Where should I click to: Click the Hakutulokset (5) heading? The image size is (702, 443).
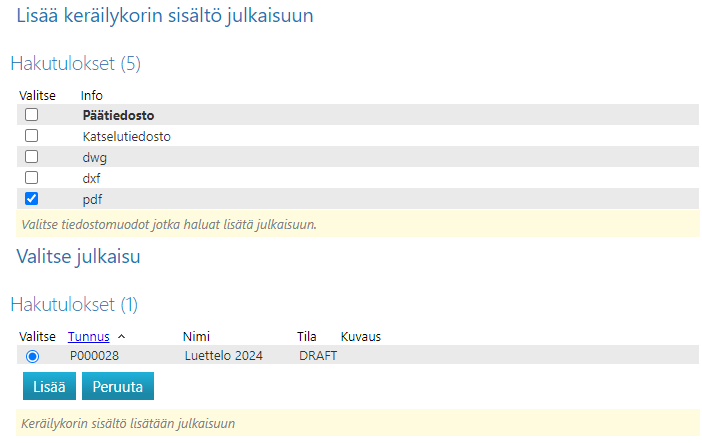pos(76,64)
